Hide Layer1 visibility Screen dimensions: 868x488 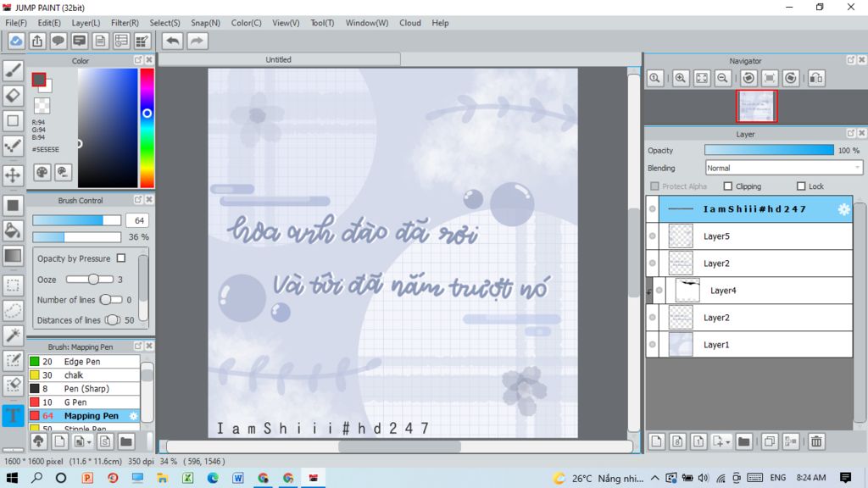[x=653, y=345]
